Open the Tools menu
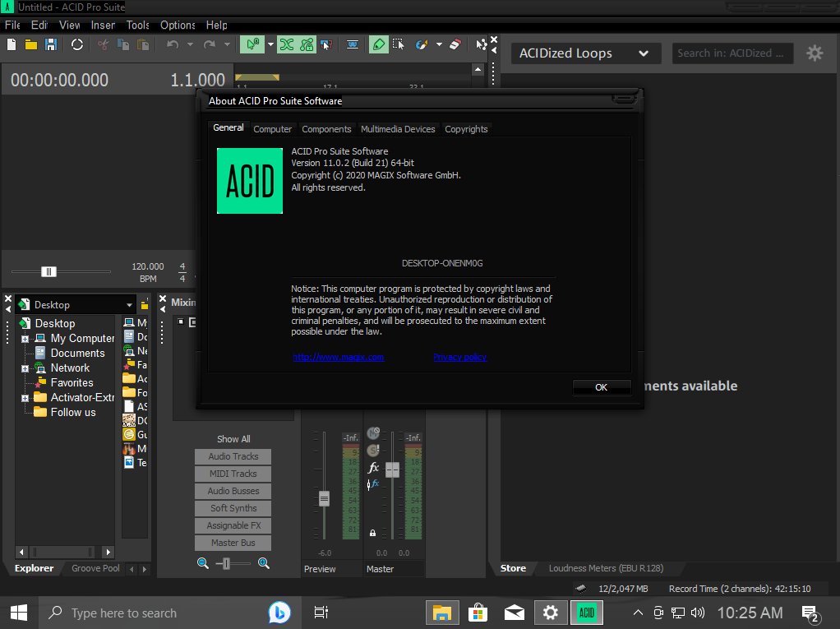The width and height of the screenshot is (840, 629). 138,25
